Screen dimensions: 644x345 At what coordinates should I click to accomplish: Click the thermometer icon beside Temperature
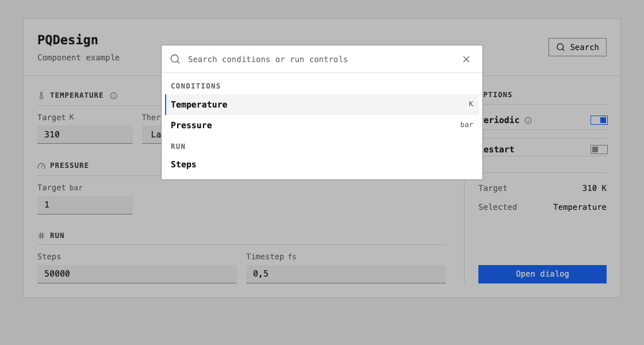[41, 95]
